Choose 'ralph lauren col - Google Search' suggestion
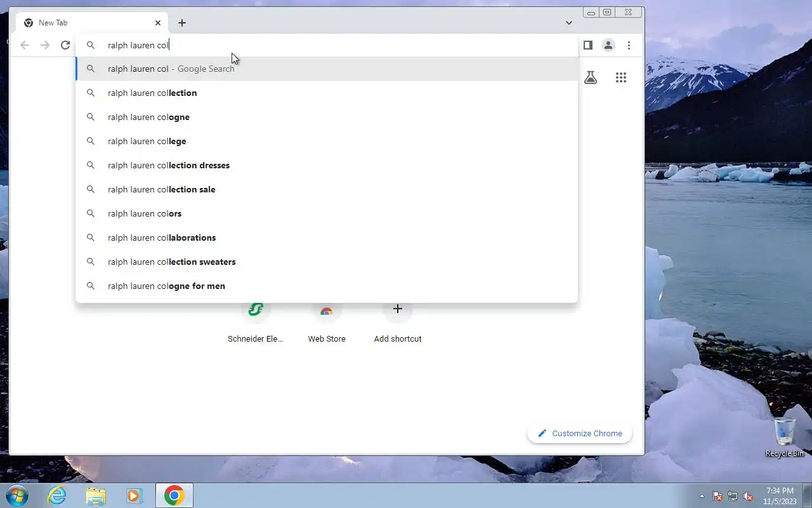 327,69
